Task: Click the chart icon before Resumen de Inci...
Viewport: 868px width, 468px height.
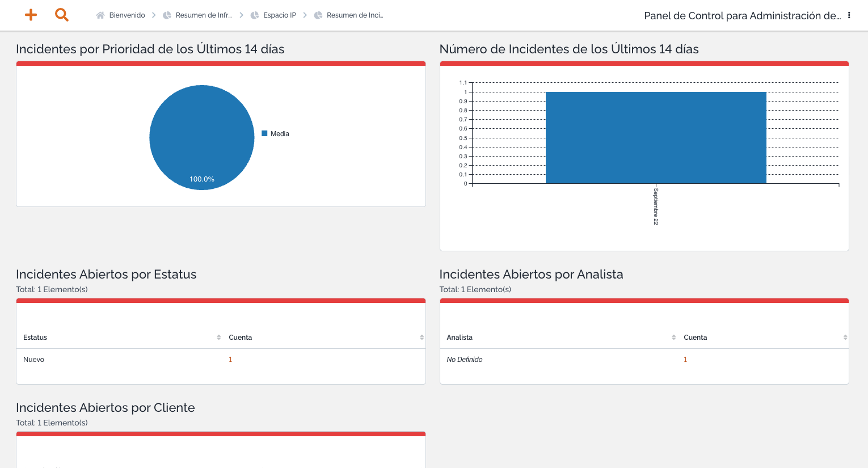Action: 318,15
